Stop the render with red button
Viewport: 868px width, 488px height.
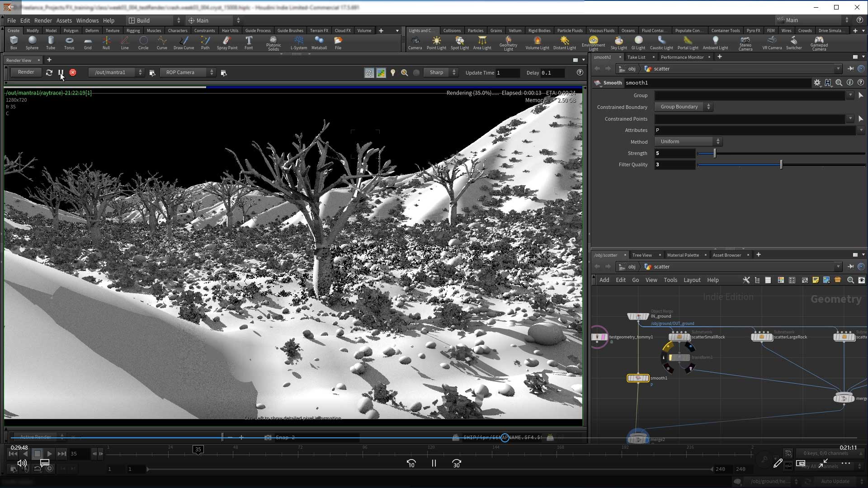[x=73, y=72]
